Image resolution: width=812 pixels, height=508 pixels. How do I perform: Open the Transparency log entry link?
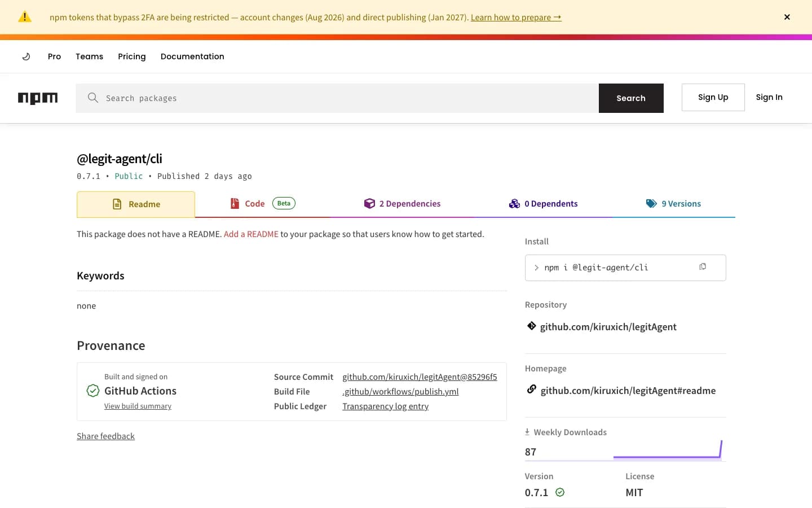386,406
